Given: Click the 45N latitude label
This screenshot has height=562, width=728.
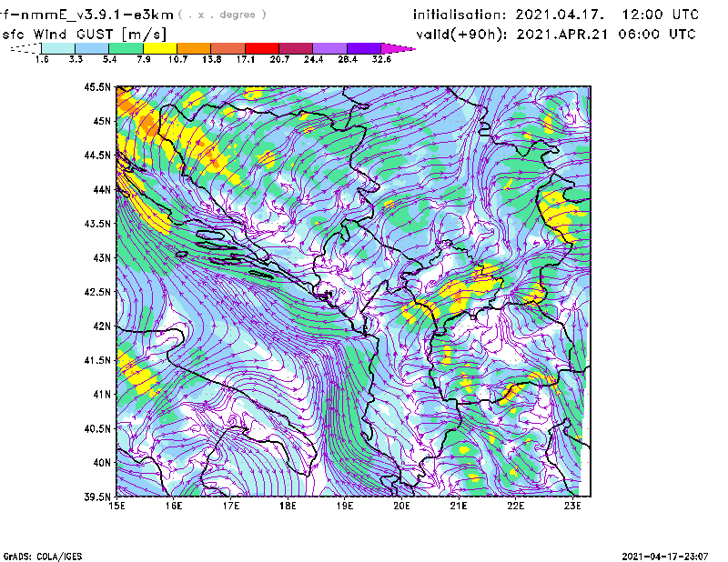Looking at the screenshot, I should [102, 121].
